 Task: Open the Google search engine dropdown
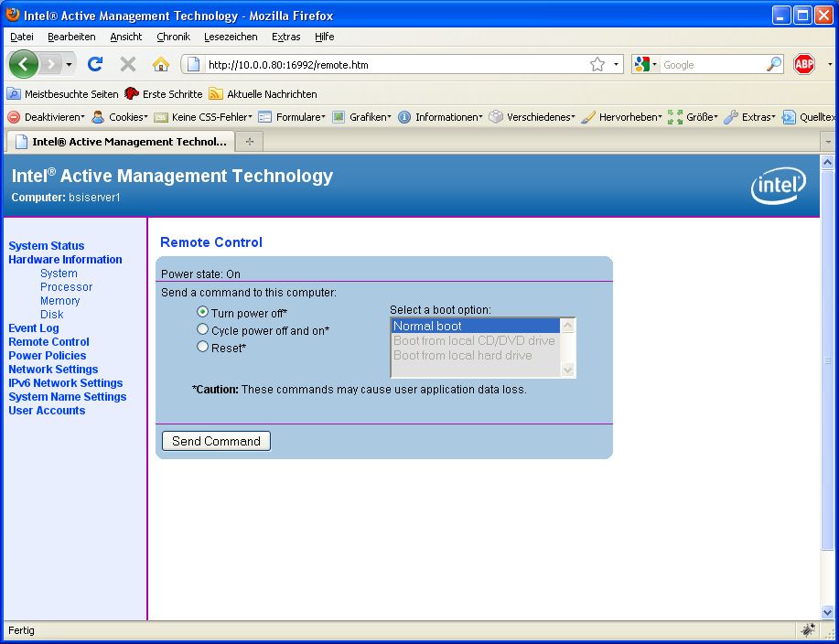pos(645,64)
